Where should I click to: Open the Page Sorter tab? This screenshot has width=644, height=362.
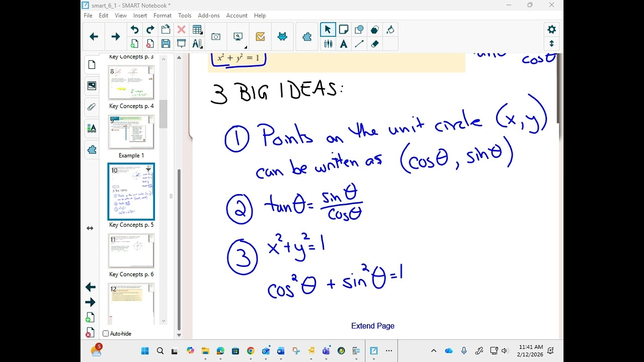point(92,65)
